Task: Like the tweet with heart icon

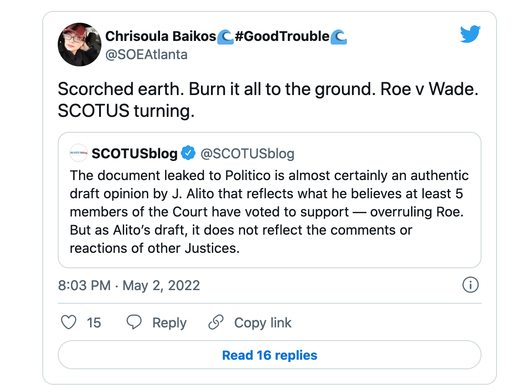Action: click(69, 322)
